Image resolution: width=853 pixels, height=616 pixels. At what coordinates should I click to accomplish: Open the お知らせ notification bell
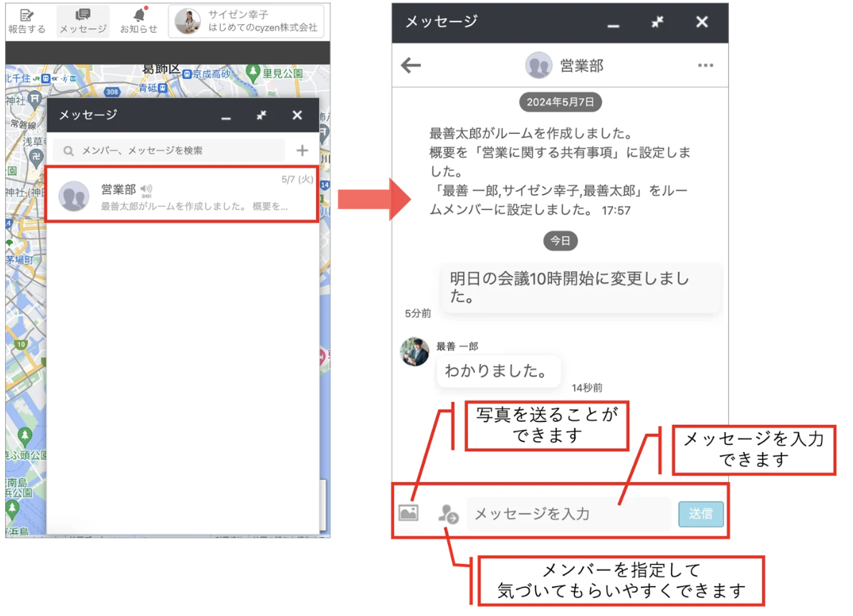(139, 21)
